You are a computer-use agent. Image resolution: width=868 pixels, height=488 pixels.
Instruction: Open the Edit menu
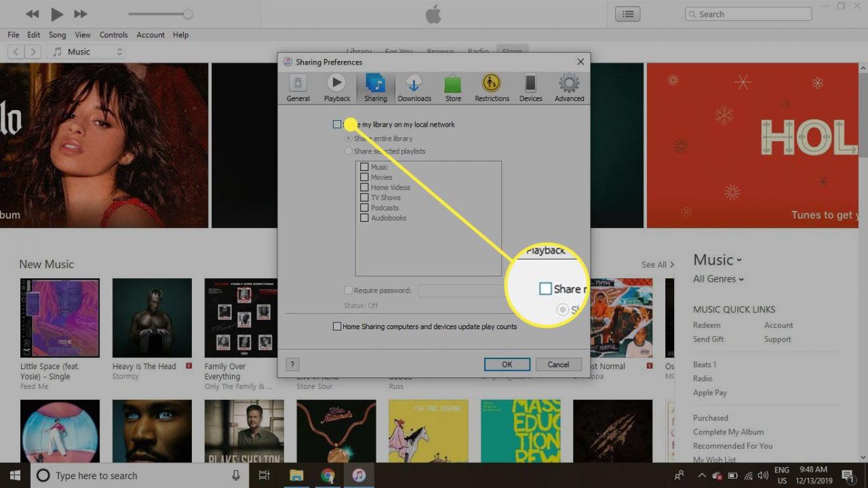(x=33, y=35)
